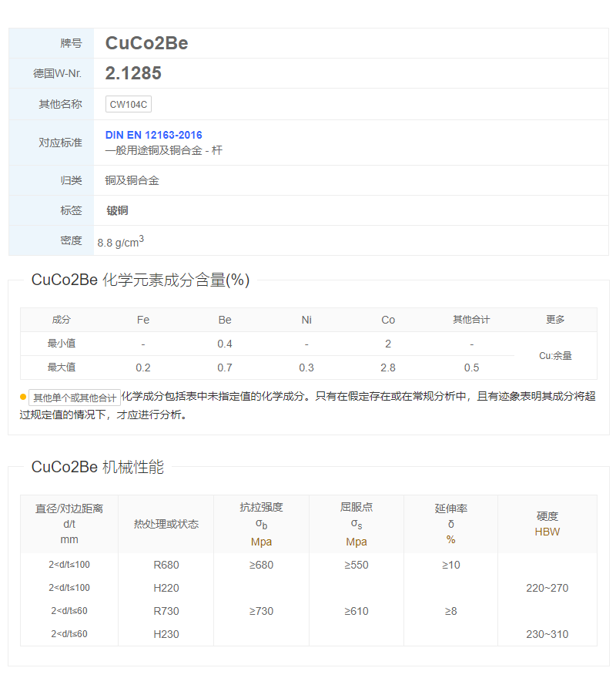Click the Be minimum value 0.4
The width and height of the screenshot is (616, 678).
225,344
